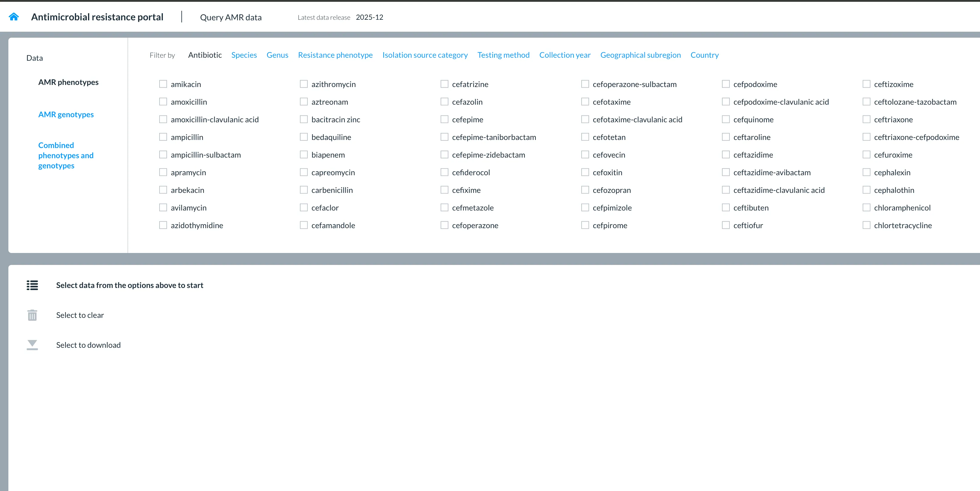Click the cefotaxime-clavulanic acid label

[x=637, y=120]
